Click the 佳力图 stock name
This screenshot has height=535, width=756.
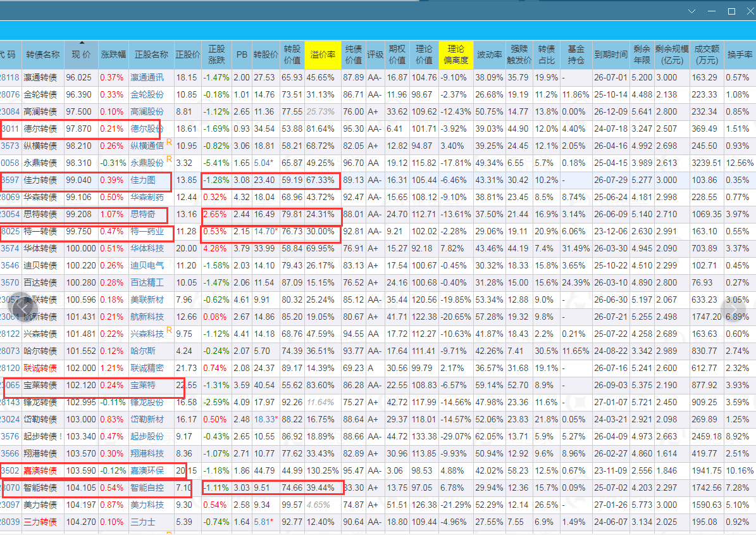pyautogui.click(x=143, y=180)
